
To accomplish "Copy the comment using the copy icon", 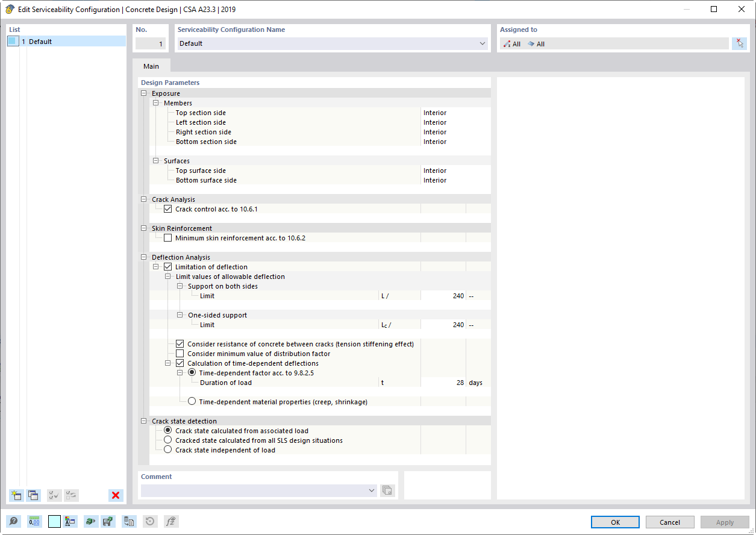I will pos(387,490).
